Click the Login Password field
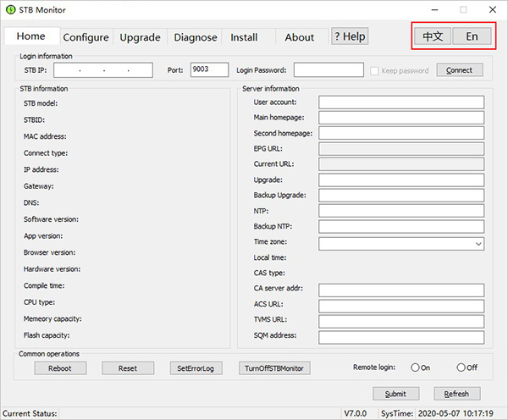This screenshot has height=420, width=508. (328, 70)
